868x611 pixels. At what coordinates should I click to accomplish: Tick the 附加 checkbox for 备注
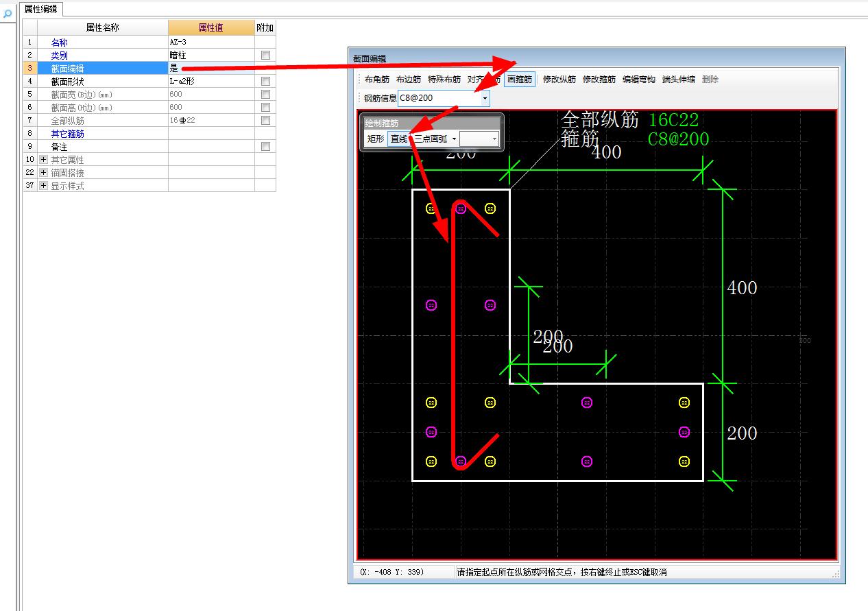(265, 146)
